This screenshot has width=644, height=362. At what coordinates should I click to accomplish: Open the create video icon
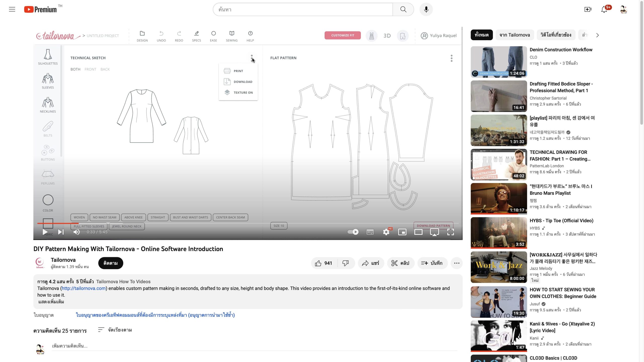point(588,10)
